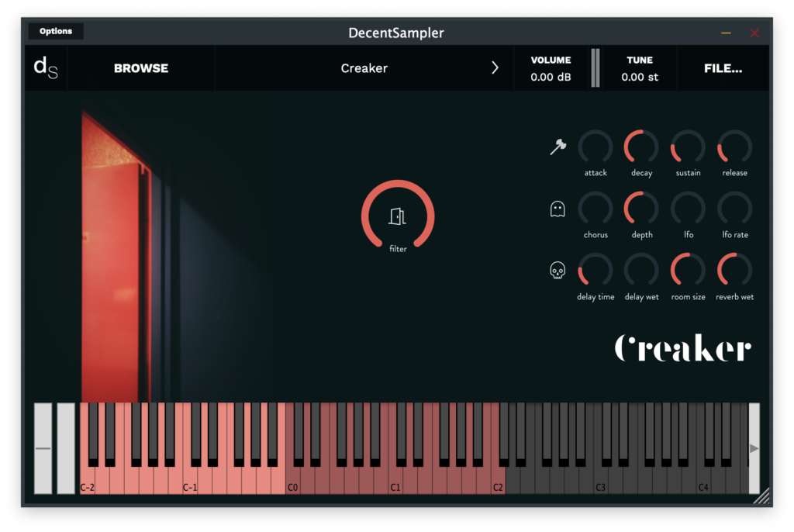Click the pitch bend wheel
This screenshot has height=532, width=794.
tap(43, 448)
